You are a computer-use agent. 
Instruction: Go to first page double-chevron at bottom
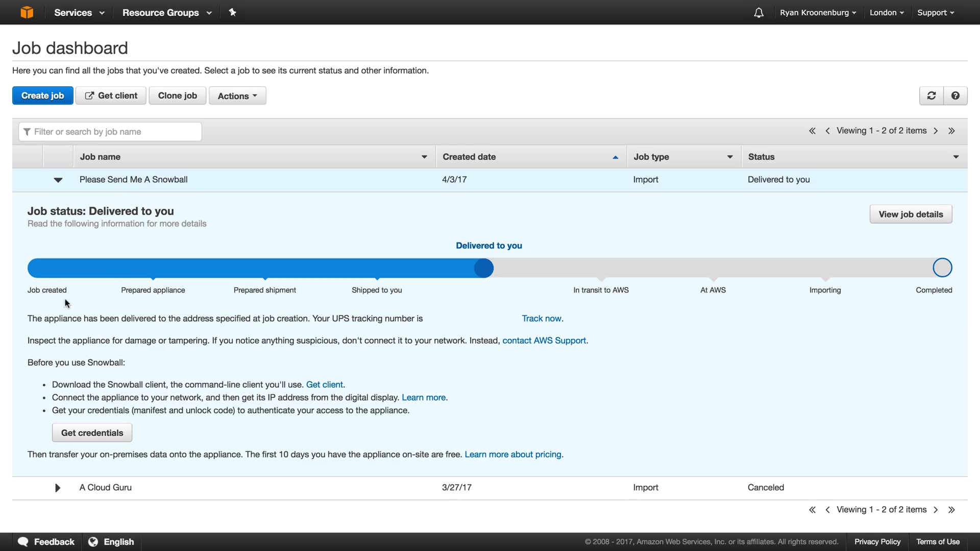coord(812,510)
